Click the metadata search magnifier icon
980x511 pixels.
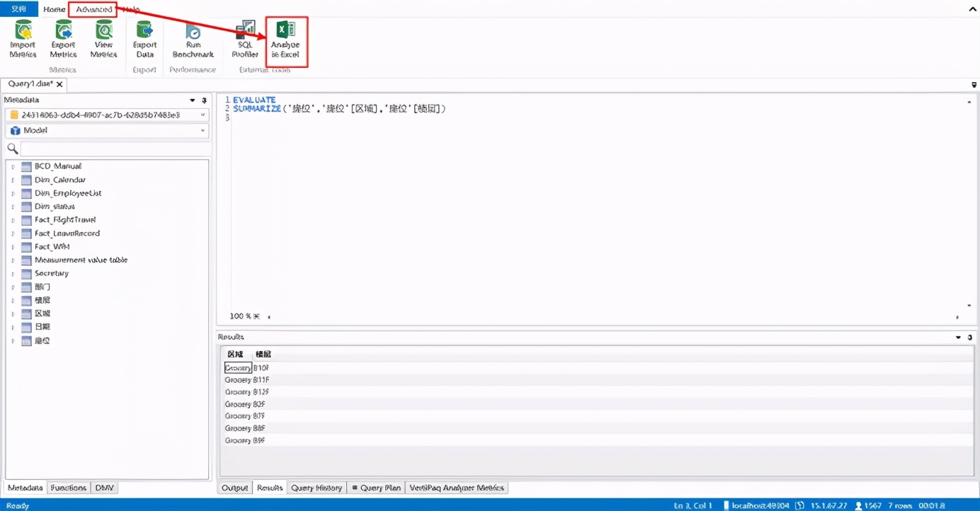click(x=12, y=149)
